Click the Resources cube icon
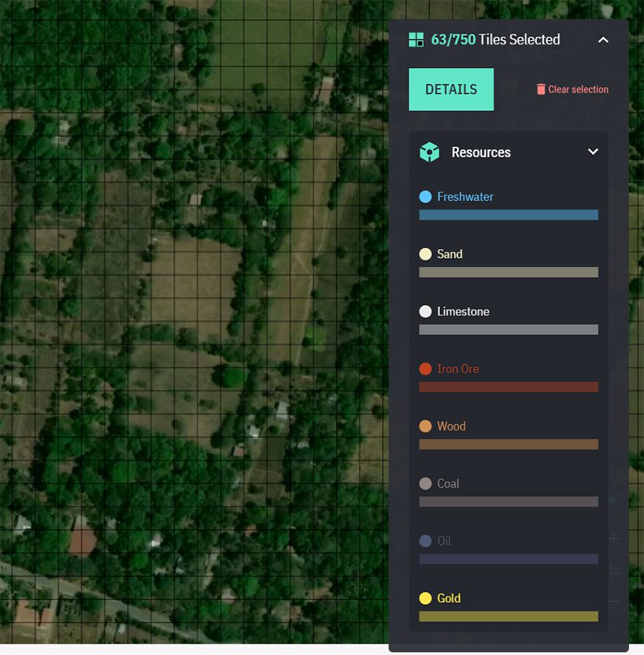This screenshot has height=655, width=644. pyautogui.click(x=429, y=152)
